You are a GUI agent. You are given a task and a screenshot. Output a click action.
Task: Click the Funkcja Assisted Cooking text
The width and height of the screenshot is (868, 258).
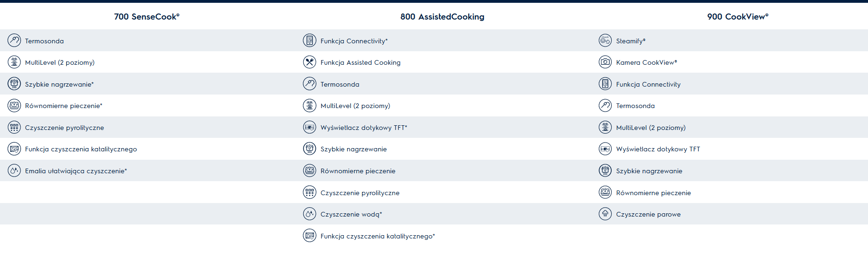click(x=360, y=62)
